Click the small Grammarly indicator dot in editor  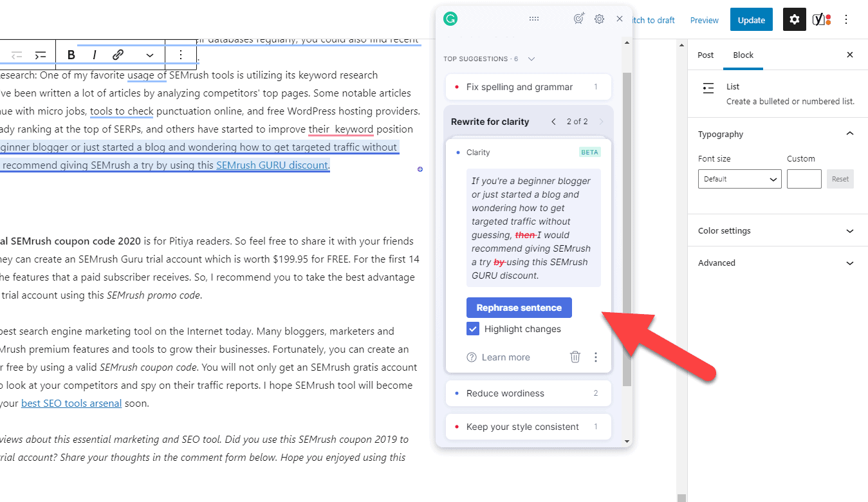[420, 169]
